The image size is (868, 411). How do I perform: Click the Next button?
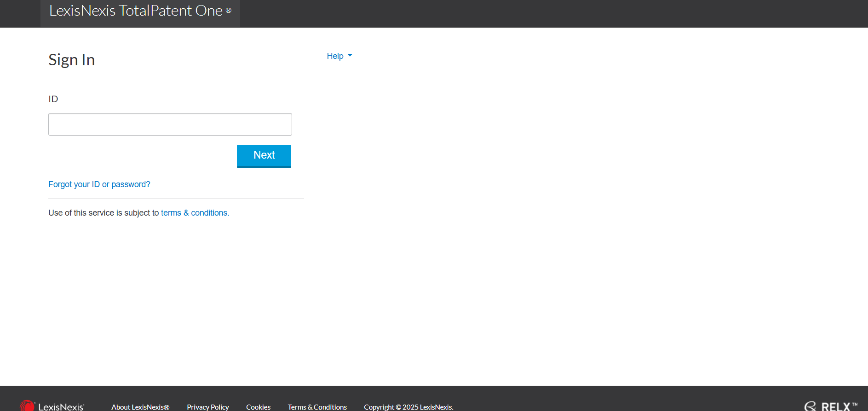(x=264, y=156)
